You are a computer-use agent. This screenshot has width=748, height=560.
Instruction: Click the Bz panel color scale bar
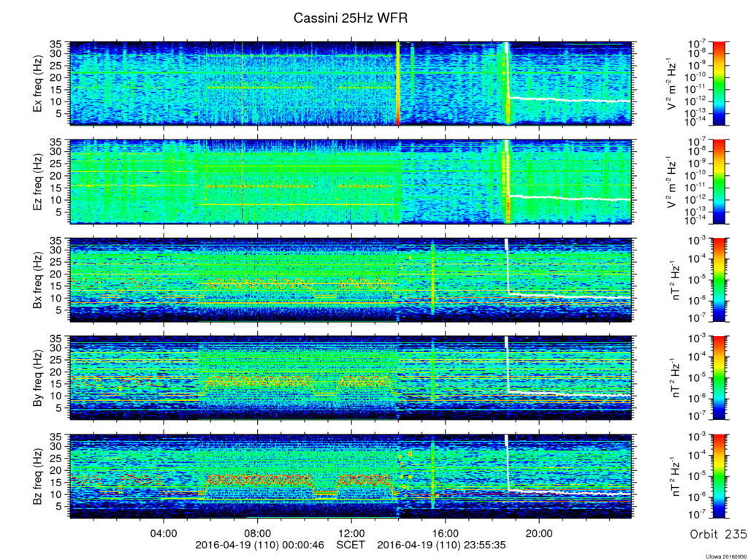(719, 476)
